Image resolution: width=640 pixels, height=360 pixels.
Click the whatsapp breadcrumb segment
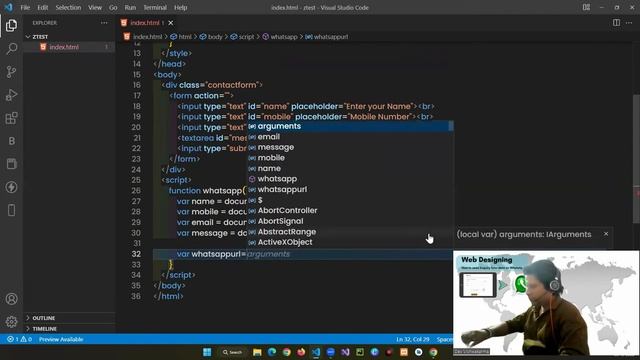(280, 37)
